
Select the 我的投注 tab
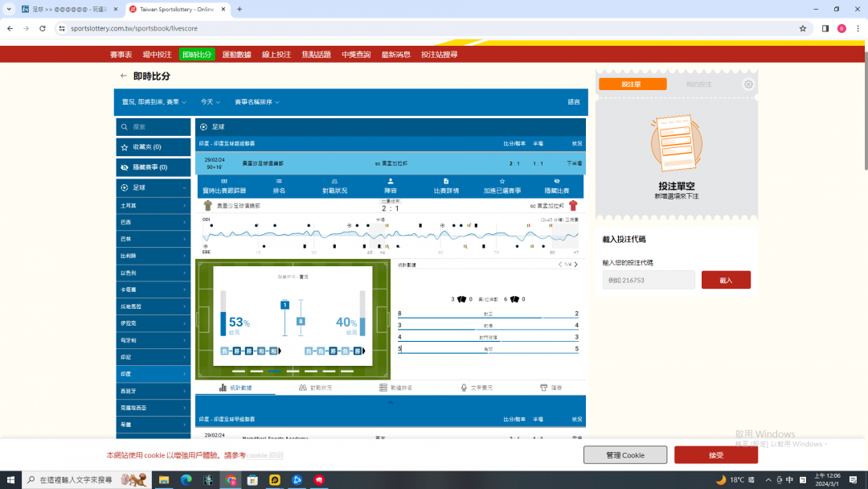tap(698, 84)
